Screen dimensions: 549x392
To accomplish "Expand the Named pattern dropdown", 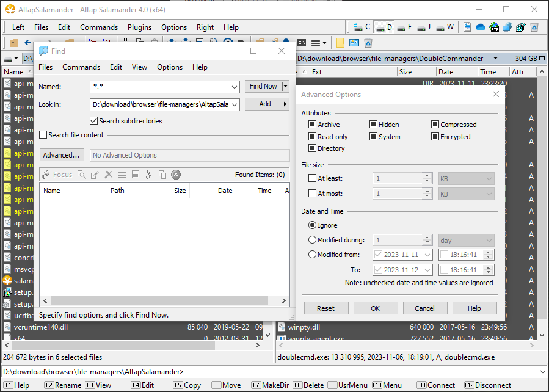I will click(235, 87).
